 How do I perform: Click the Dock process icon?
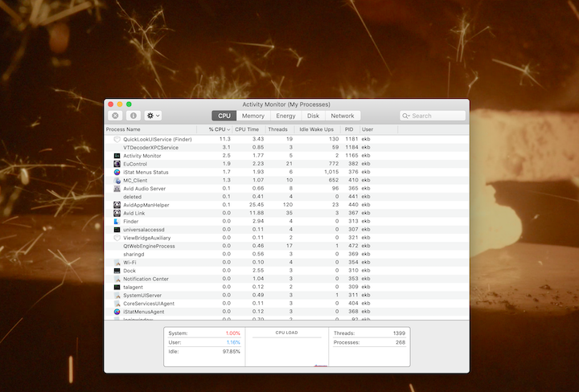117,271
